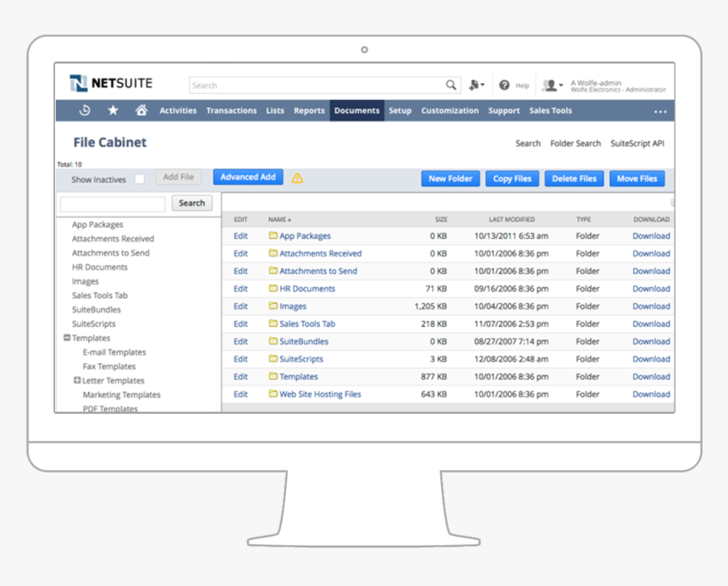Open the Customization menu
Screen dimensions: 728x586
(449, 111)
